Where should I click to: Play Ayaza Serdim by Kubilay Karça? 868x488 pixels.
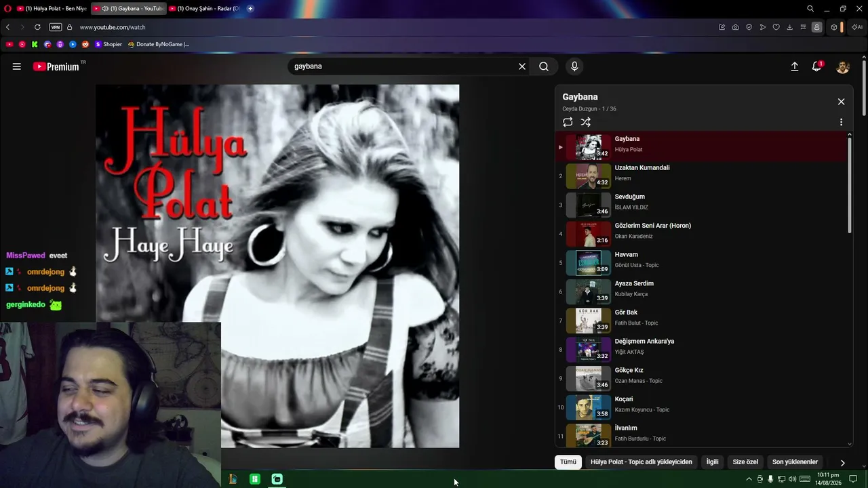pyautogui.click(x=701, y=291)
